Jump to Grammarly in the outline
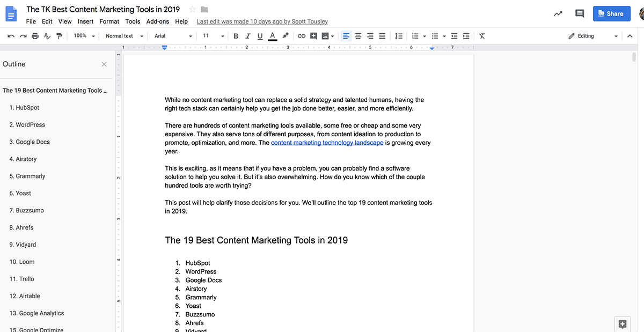Screen dimensions: 644x332 pos(27,176)
